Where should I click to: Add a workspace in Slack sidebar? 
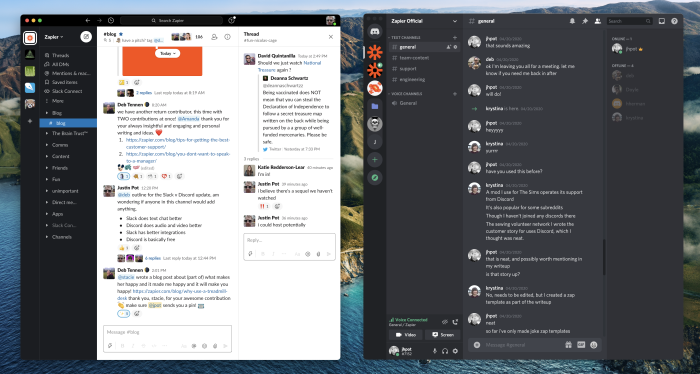pyautogui.click(x=30, y=121)
